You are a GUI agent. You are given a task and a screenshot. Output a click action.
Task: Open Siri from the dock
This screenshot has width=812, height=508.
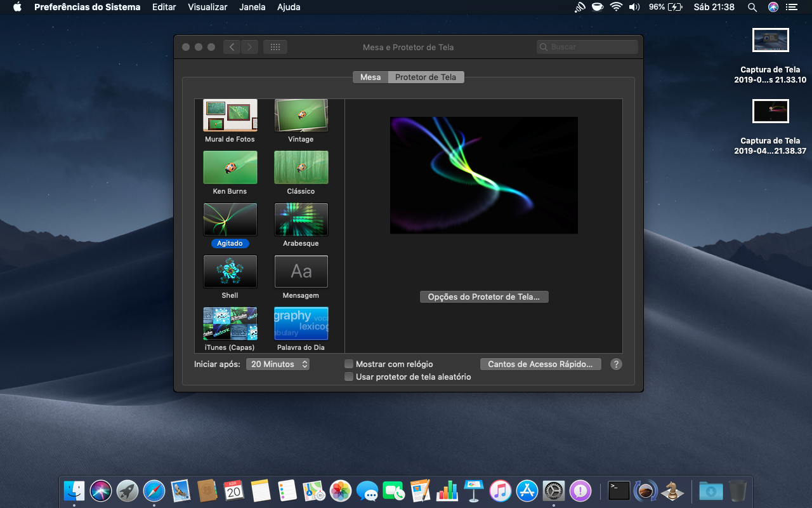pos(101,491)
